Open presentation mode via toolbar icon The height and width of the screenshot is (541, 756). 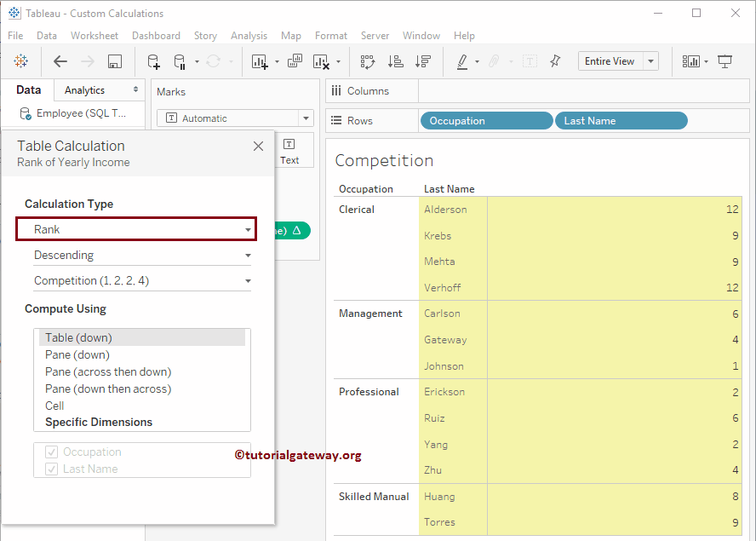725,60
